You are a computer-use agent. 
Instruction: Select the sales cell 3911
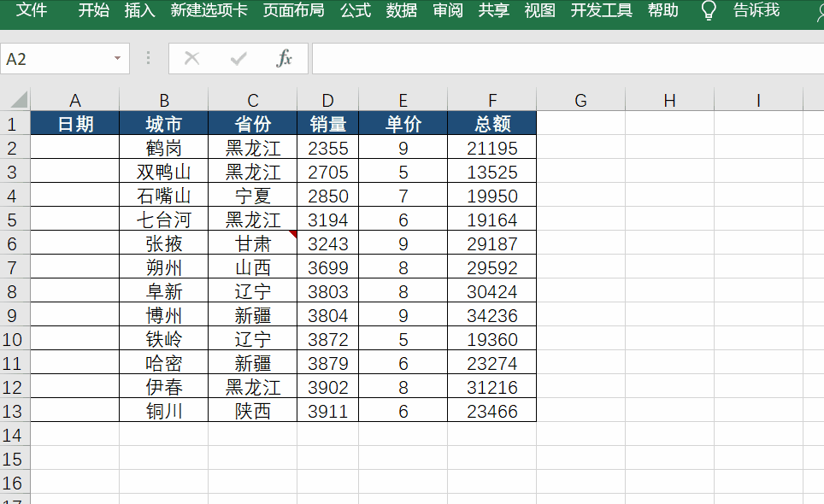[328, 411]
